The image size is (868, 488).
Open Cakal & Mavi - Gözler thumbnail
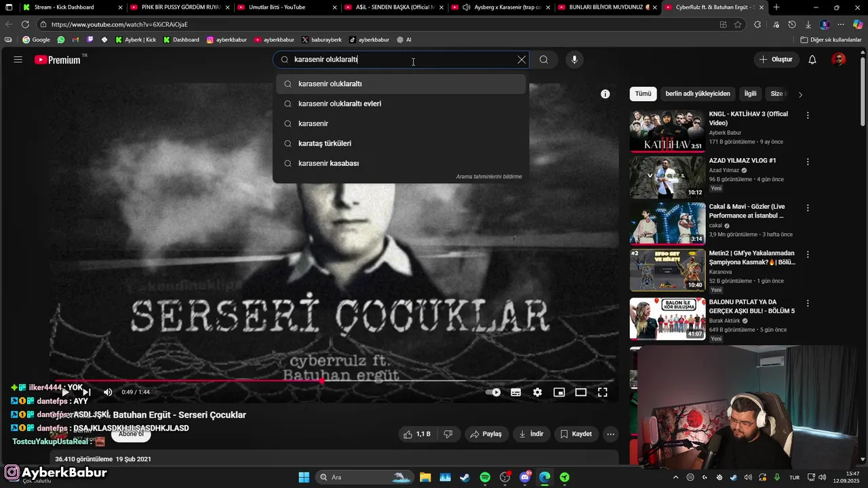667,224
